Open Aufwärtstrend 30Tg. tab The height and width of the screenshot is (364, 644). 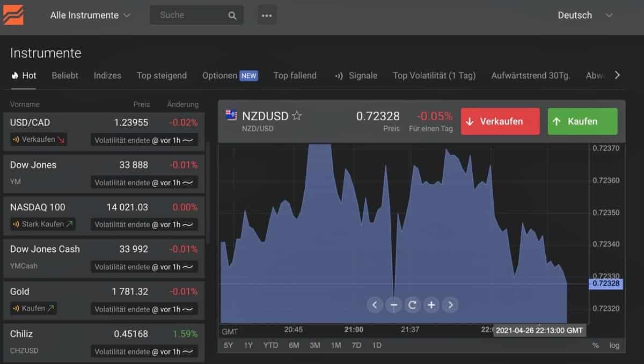pyautogui.click(x=531, y=76)
